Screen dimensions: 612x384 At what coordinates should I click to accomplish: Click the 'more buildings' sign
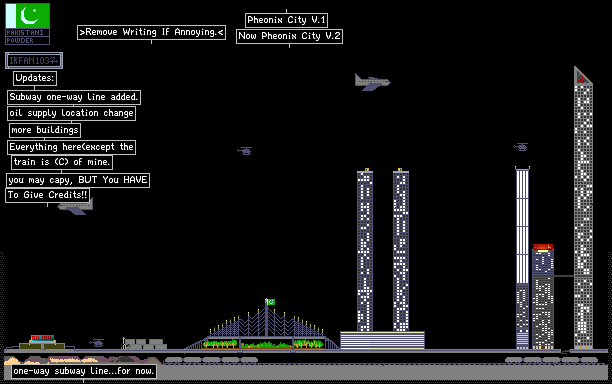pyautogui.click(x=45, y=130)
